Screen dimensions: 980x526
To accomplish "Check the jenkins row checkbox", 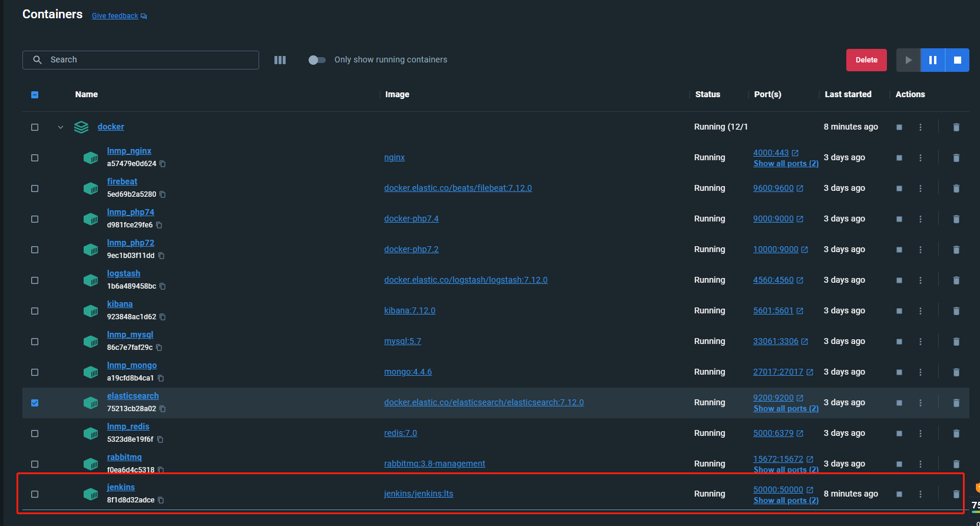I will [x=35, y=494].
